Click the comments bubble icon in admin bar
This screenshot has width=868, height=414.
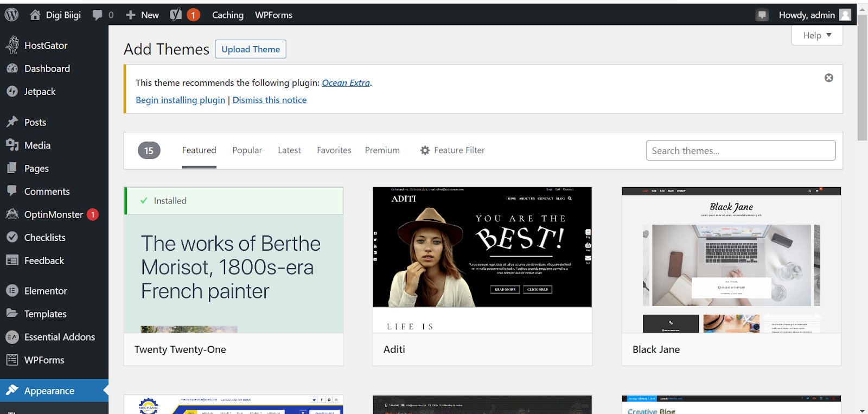[x=98, y=15]
